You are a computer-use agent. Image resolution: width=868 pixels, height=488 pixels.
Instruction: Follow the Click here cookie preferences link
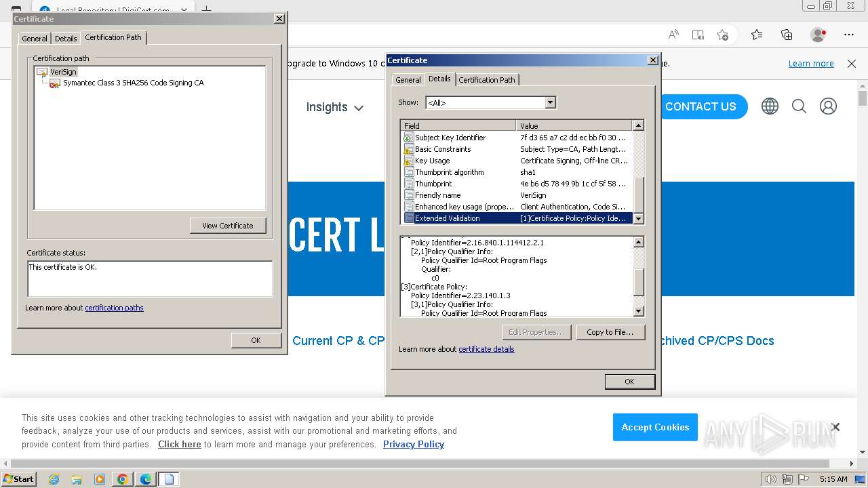point(180,445)
